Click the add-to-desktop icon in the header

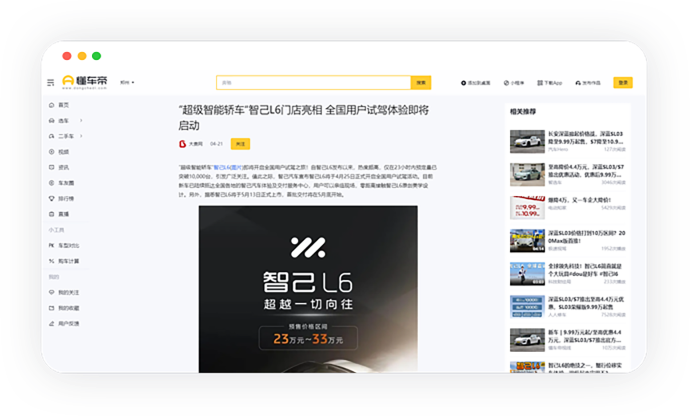pos(463,83)
